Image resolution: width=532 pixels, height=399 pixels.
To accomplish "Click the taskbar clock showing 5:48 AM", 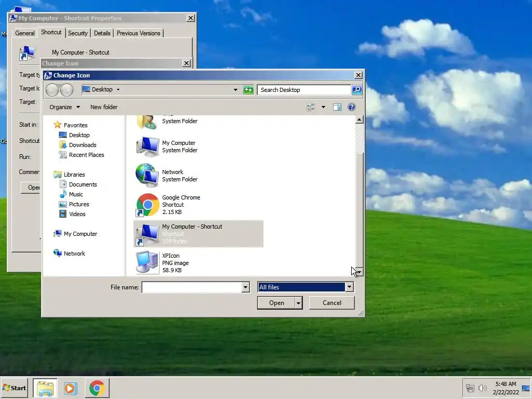I will [x=506, y=388].
